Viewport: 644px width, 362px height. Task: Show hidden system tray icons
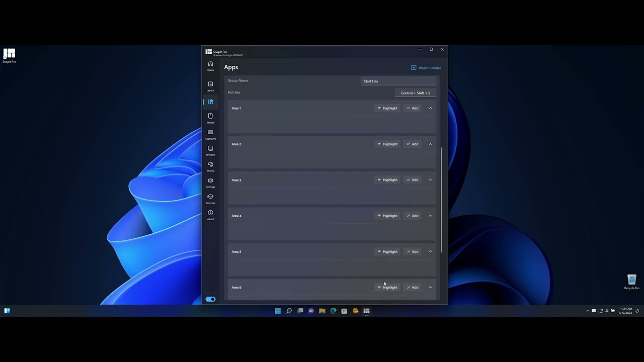coord(587,311)
